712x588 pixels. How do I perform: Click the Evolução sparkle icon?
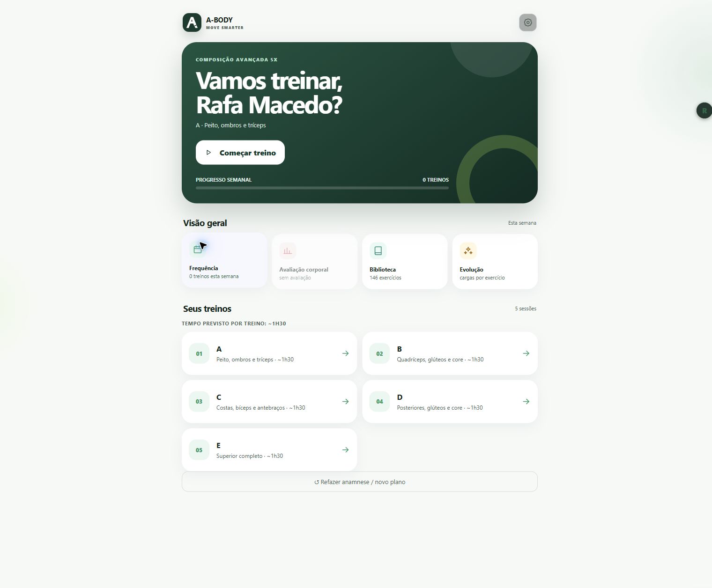pyautogui.click(x=468, y=250)
